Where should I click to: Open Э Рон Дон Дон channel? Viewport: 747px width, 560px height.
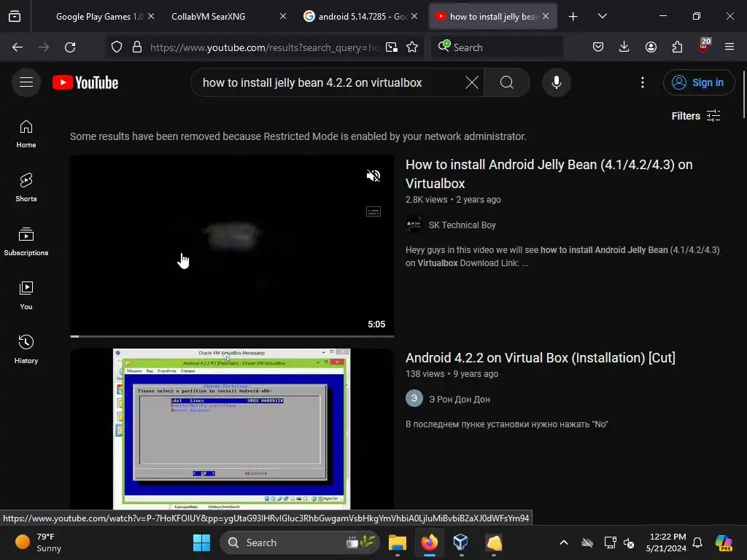tap(460, 400)
